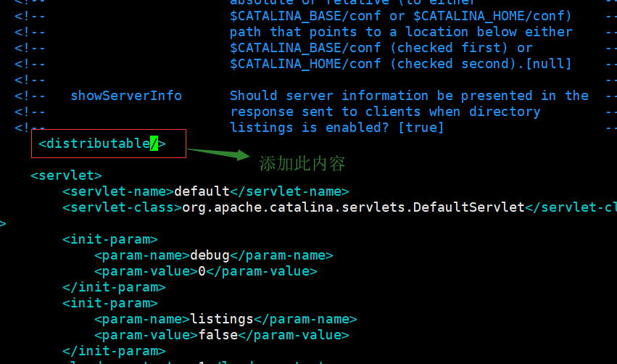Click the showServerInfo comment keyword

[x=126, y=96]
